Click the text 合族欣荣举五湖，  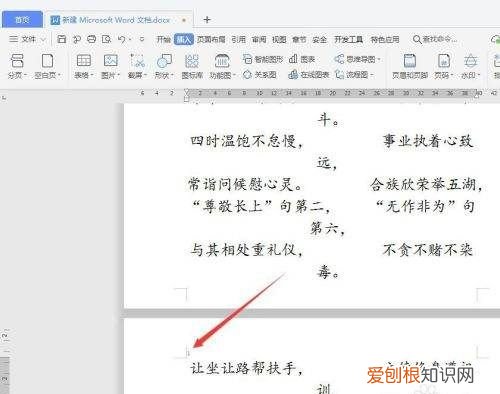427,184
